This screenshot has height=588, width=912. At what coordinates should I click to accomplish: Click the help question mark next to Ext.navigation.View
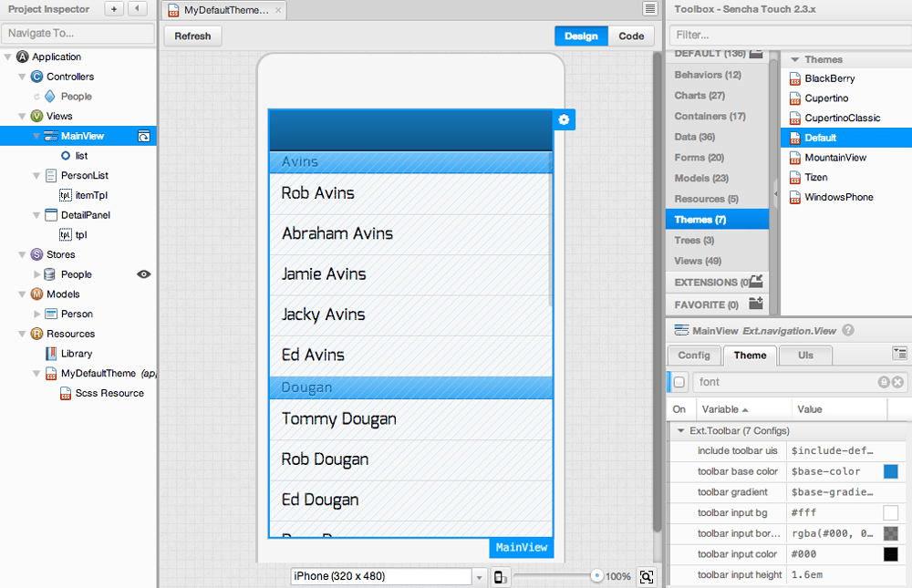848,330
